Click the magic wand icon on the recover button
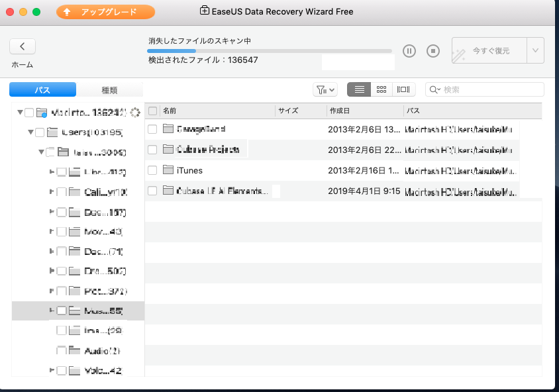This screenshot has height=392, width=559. click(459, 55)
